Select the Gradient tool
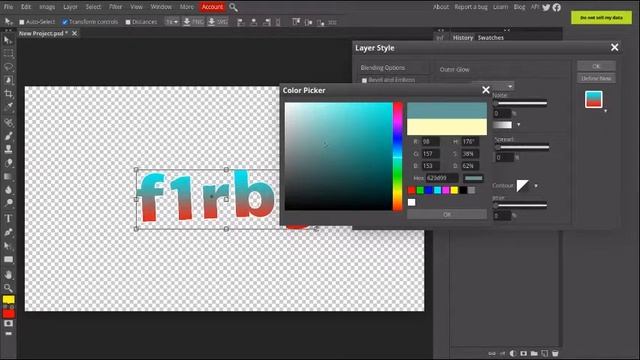Viewport: 640px width, 360px height. click(8, 176)
